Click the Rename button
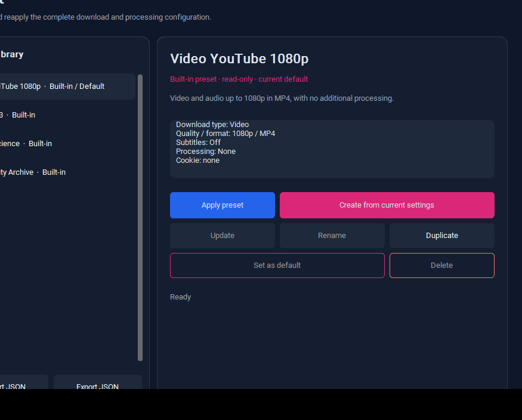The height and width of the screenshot is (420, 522). [332, 235]
